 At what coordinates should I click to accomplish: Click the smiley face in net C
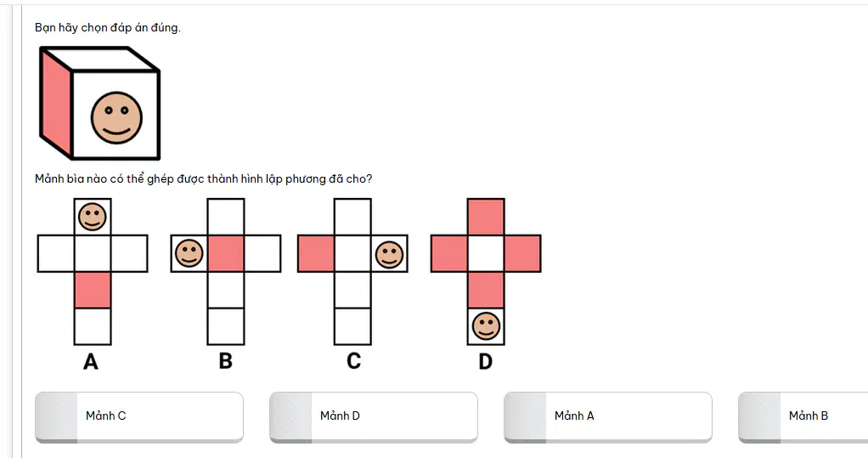389,254
